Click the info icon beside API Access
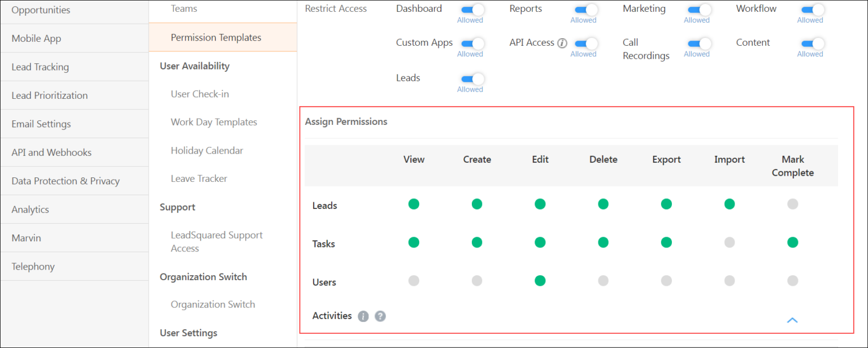This screenshot has height=348, width=868. pyautogui.click(x=562, y=42)
